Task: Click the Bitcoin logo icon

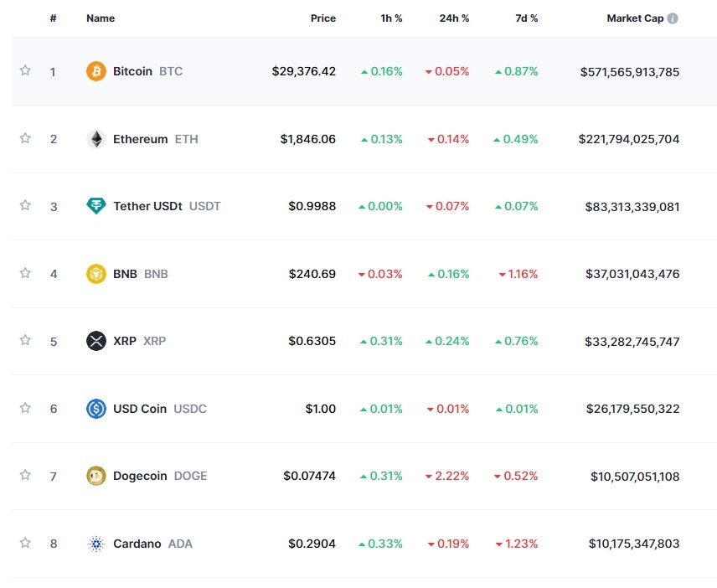Action: (x=96, y=71)
